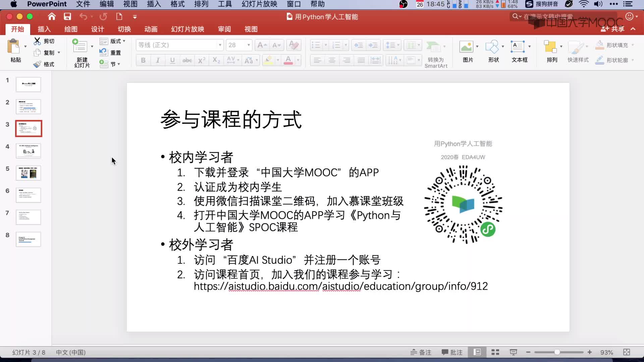644x362 pixels.
Task: Save the presentation with the floppy disk icon
Action: 67,16
